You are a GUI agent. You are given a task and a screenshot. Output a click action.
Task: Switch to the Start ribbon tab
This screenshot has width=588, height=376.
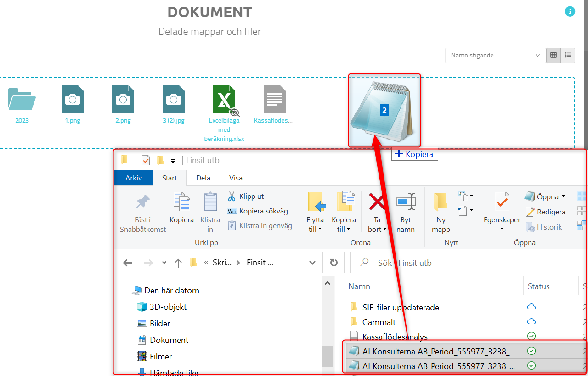point(170,178)
